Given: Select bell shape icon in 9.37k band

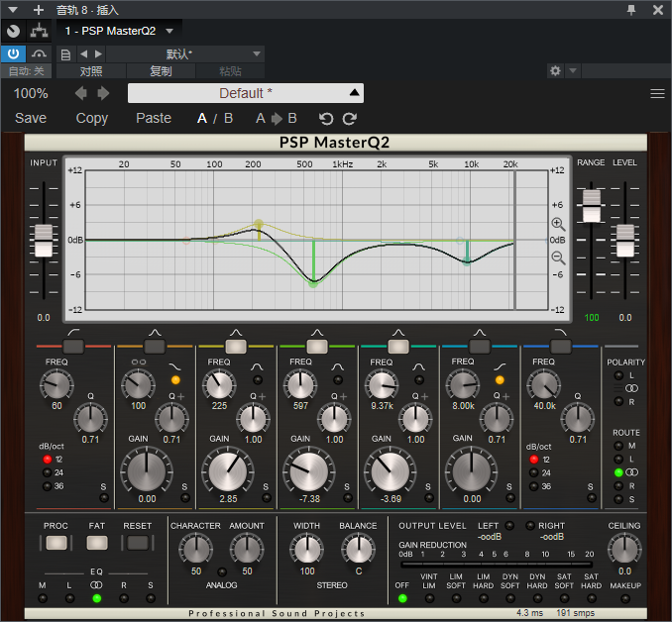Looking at the screenshot, I should tap(418, 367).
